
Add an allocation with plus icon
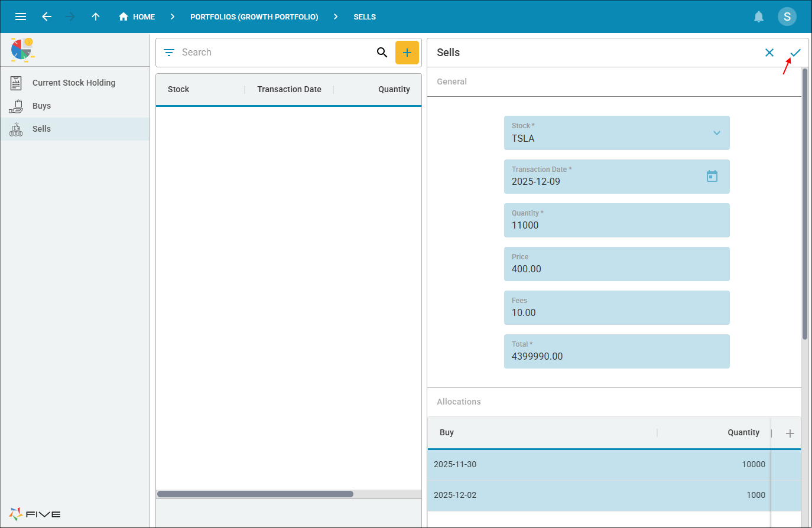[x=790, y=434]
